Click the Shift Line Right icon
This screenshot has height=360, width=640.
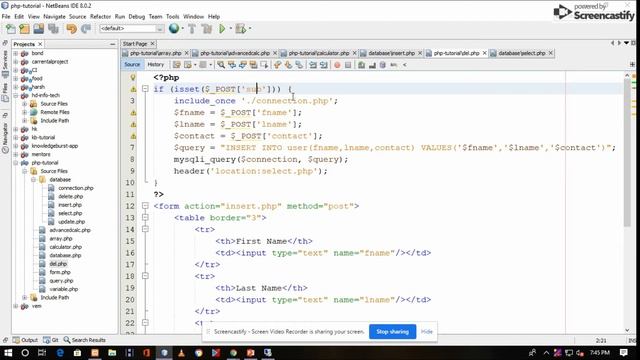324,65
